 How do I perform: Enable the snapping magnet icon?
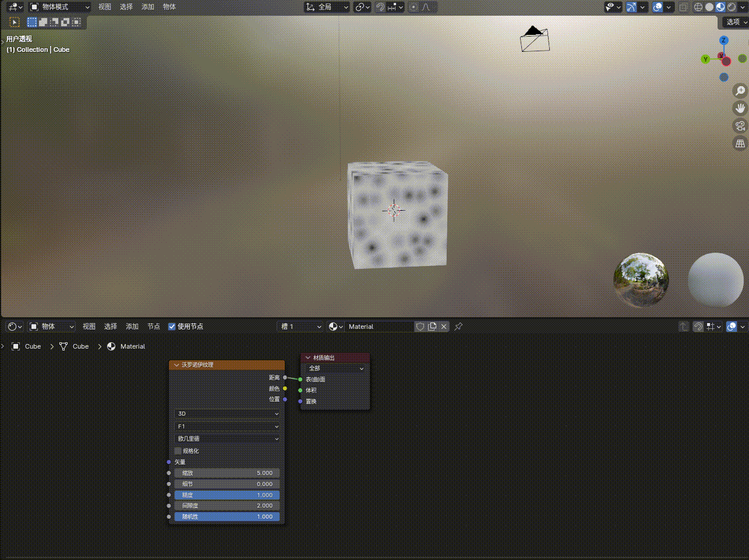[379, 7]
